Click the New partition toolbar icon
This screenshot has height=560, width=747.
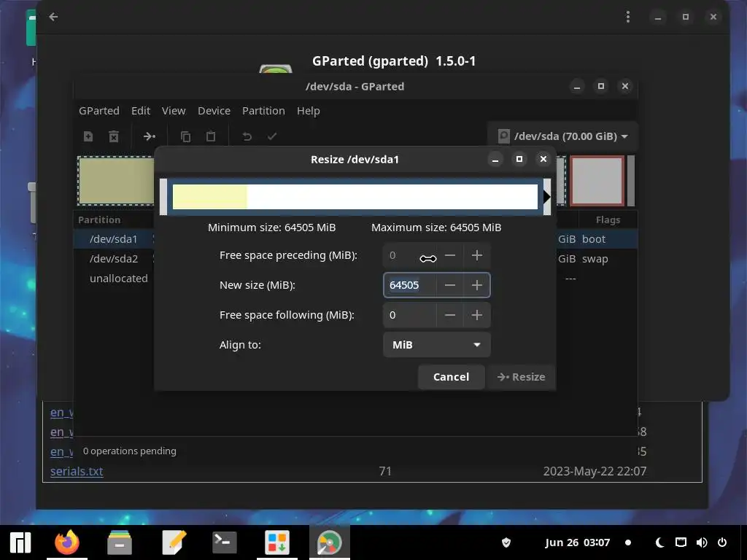[88, 136]
